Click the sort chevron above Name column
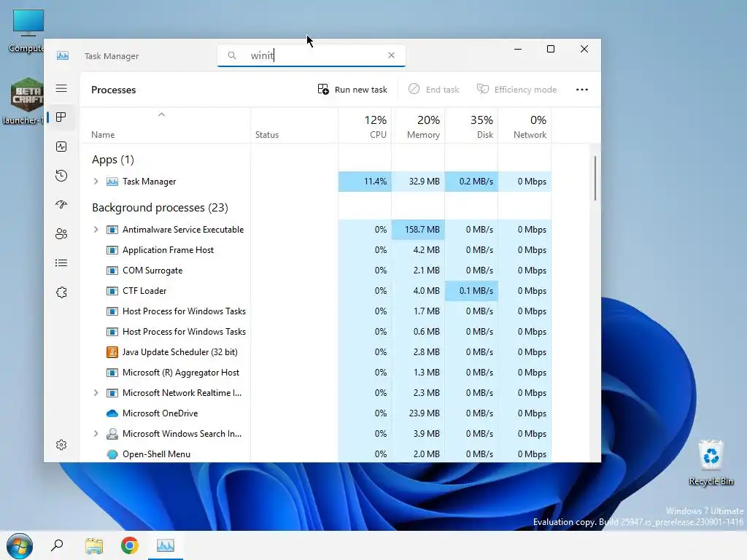The width and height of the screenshot is (747, 560). tap(161, 114)
